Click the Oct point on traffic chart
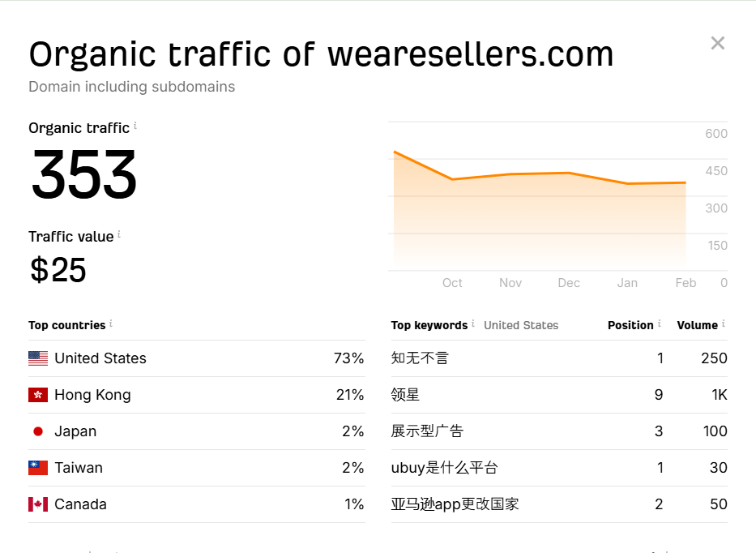Viewport: 756px width, 553px height. 452,179
